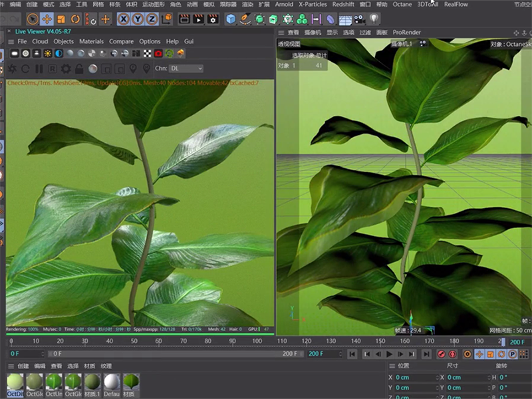Open the Materials menu in Live Viewer
The image size is (532, 399).
click(x=91, y=41)
